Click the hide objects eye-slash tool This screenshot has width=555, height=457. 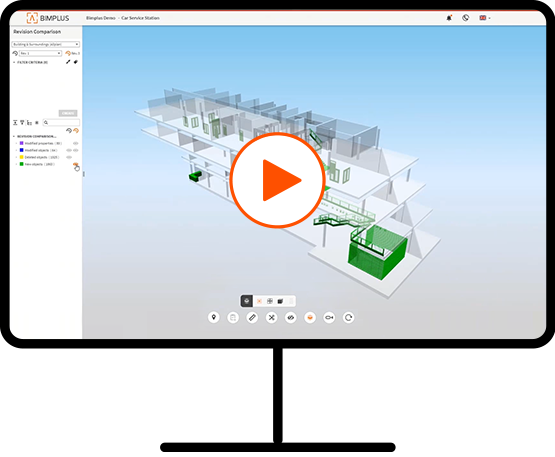(x=291, y=318)
